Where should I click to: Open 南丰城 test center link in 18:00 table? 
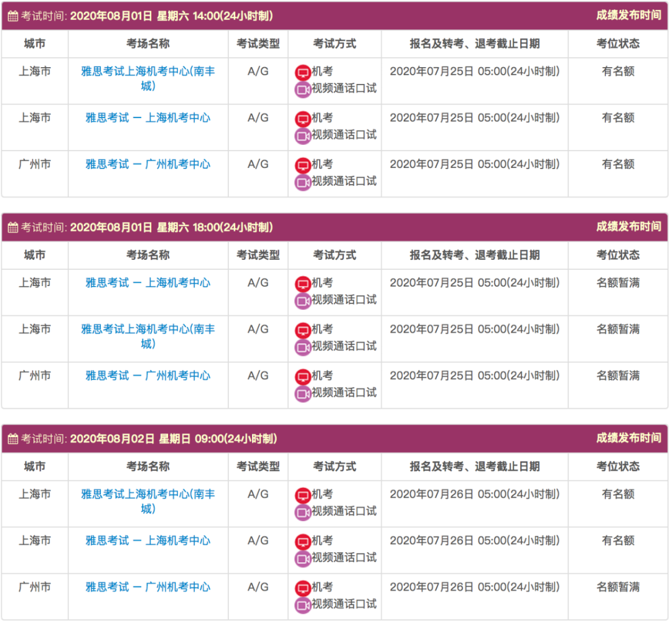pyautogui.click(x=148, y=336)
